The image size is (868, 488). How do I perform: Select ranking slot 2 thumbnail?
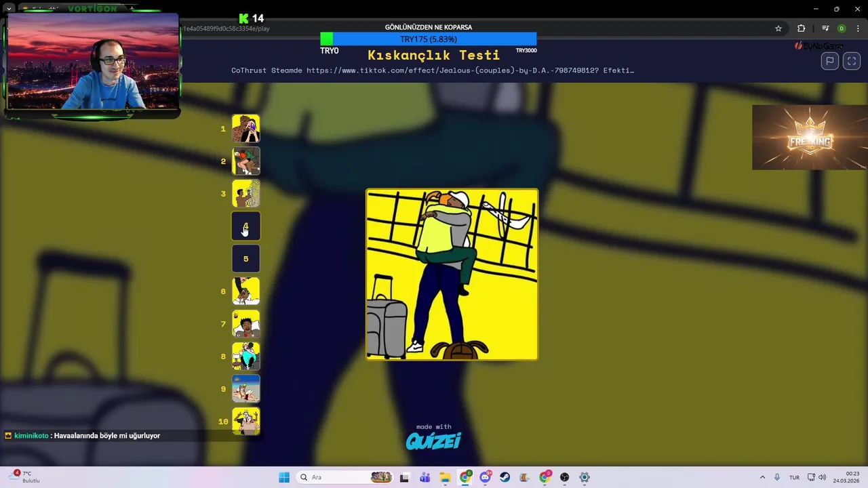(x=246, y=161)
